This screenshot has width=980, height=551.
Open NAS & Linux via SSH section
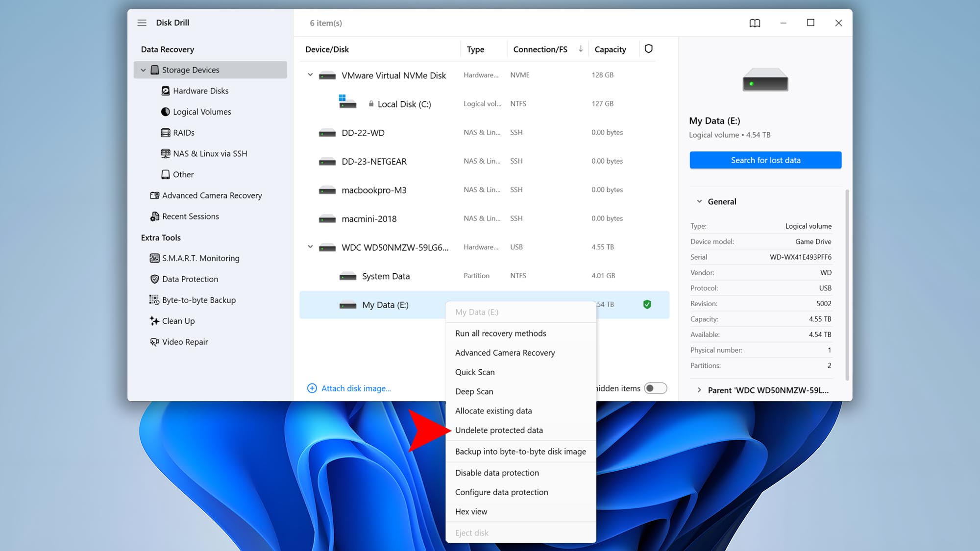click(x=204, y=154)
